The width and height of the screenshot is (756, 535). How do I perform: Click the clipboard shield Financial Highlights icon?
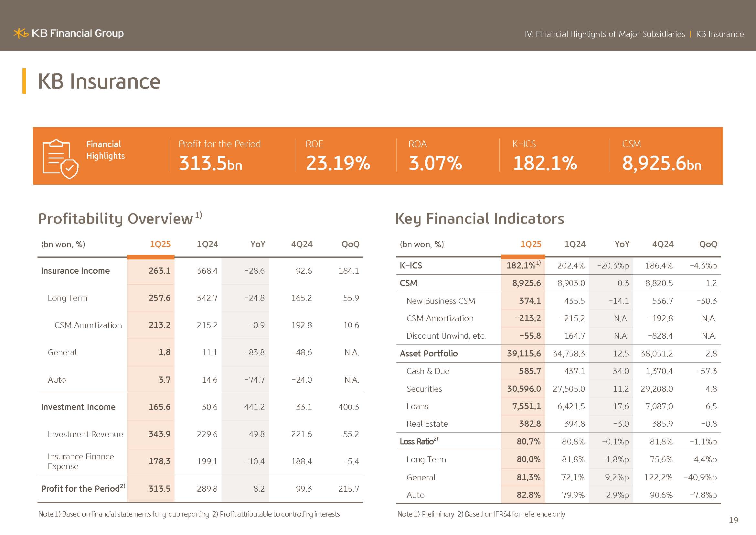pos(60,158)
